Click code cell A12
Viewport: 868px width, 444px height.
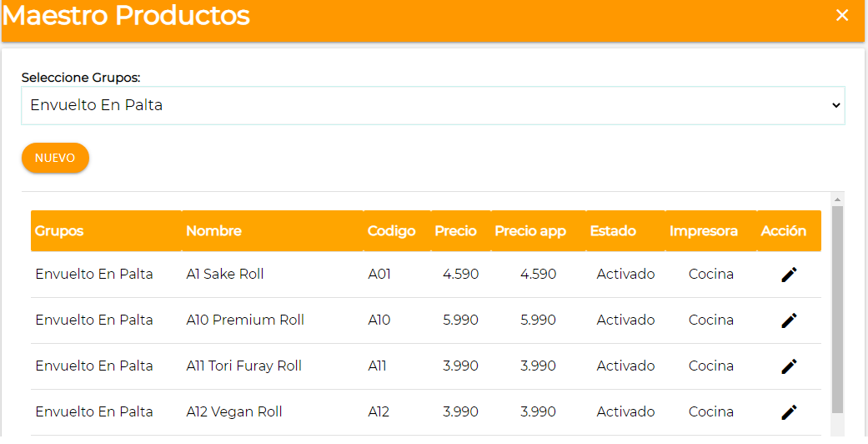379,412
